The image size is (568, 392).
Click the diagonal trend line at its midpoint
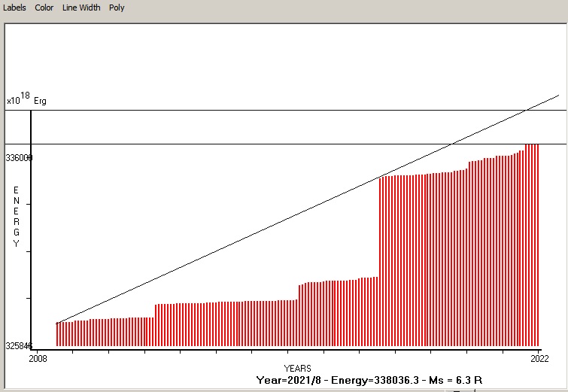[308, 208]
